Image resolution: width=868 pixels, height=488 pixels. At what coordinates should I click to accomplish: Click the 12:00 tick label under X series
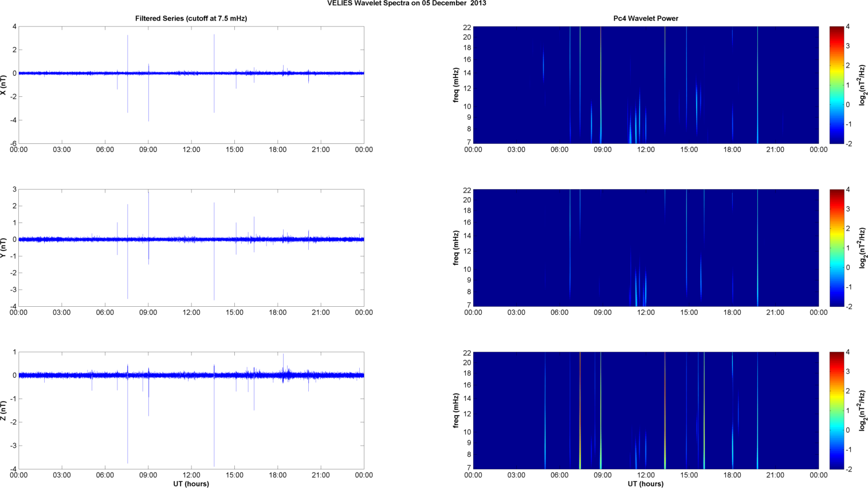[x=191, y=150]
